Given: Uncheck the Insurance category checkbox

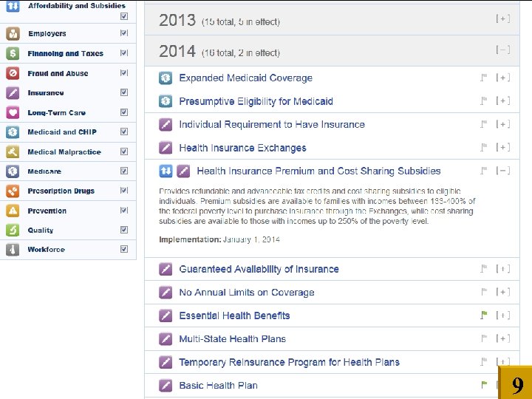Looking at the screenshot, I should tap(124, 93).
